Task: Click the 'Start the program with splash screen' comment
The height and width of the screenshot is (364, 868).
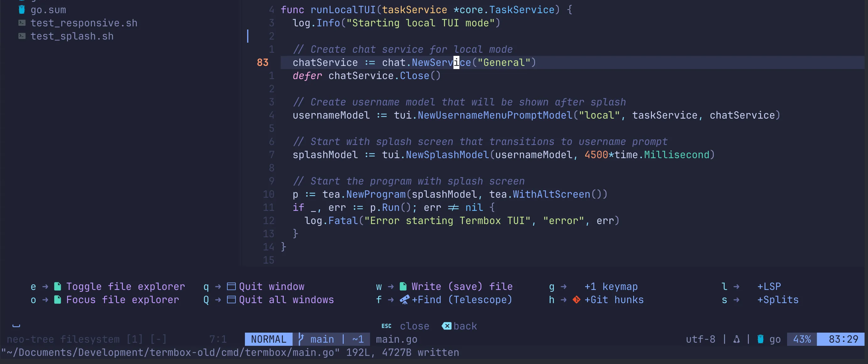Action: (x=409, y=181)
